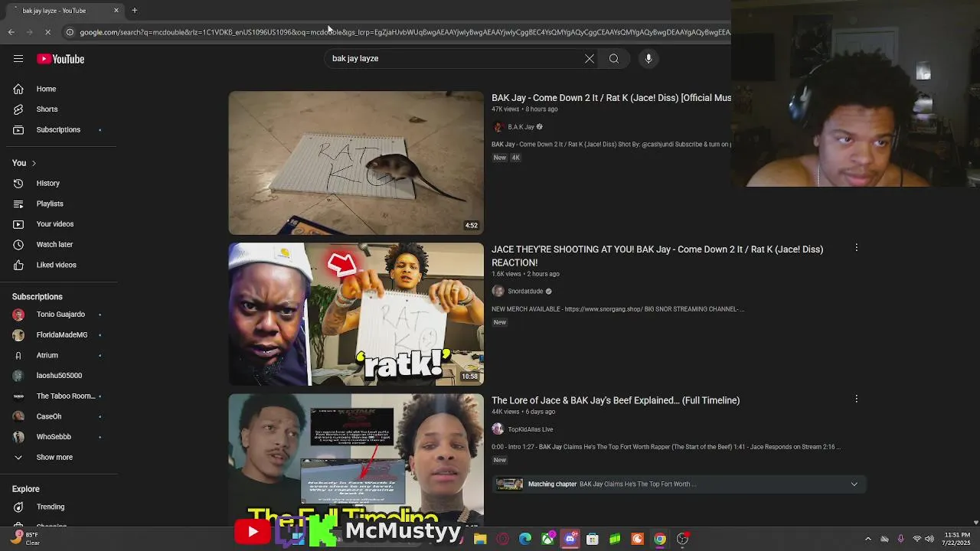The image size is (980, 551).
Task: Open the weather widget showing 85°F
Action: [x=24, y=539]
